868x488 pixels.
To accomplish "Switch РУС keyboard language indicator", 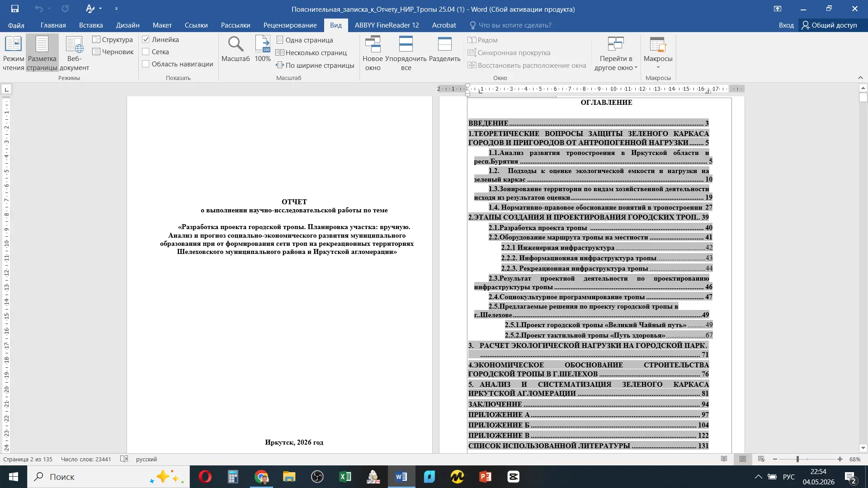I will pyautogui.click(x=789, y=477).
